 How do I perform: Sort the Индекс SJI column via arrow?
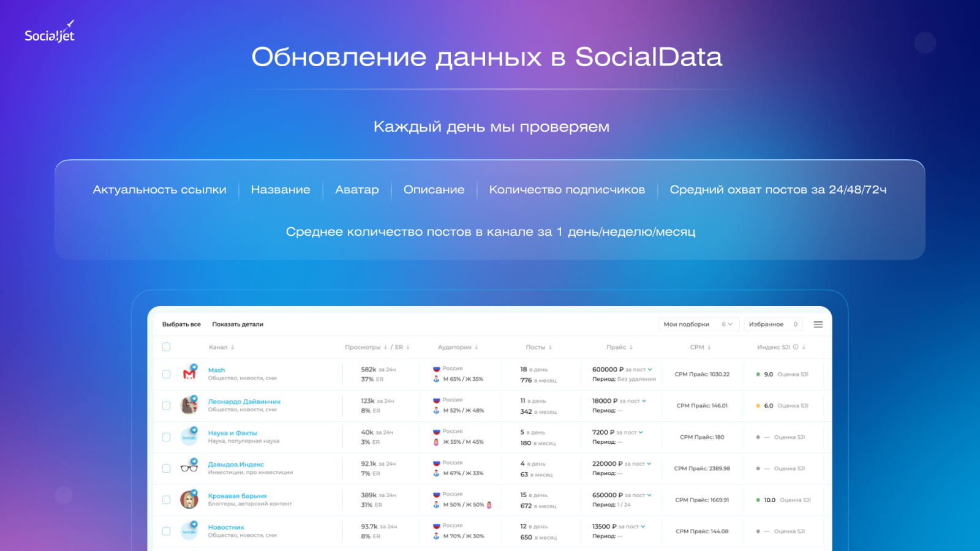click(804, 347)
